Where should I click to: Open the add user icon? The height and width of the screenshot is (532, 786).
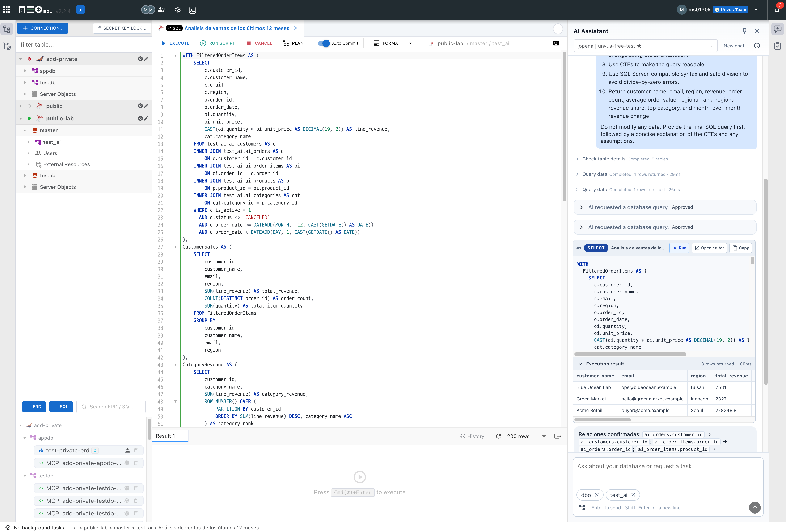[161, 10]
